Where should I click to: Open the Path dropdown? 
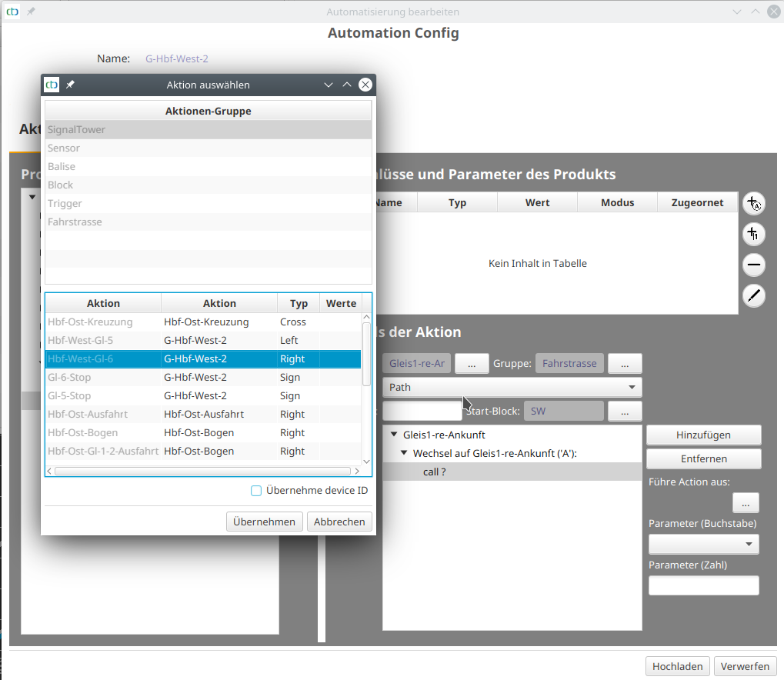pyautogui.click(x=512, y=387)
